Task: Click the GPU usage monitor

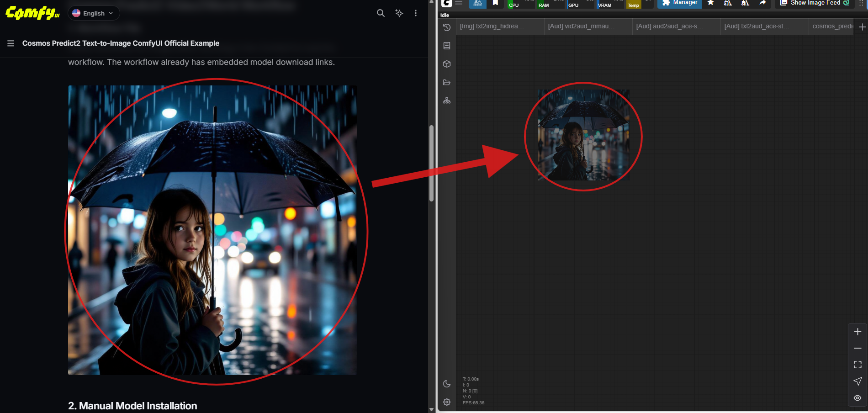Action: [x=580, y=4]
